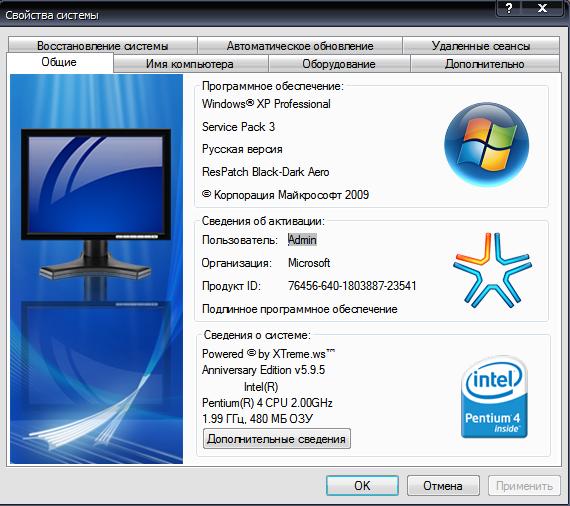
Task: Click Anniversary Edition v5.9.5 text
Action: (263, 370)
